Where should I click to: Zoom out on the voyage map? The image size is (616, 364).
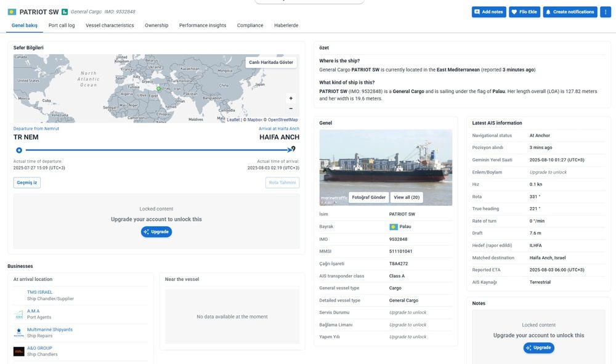(291, 108)
